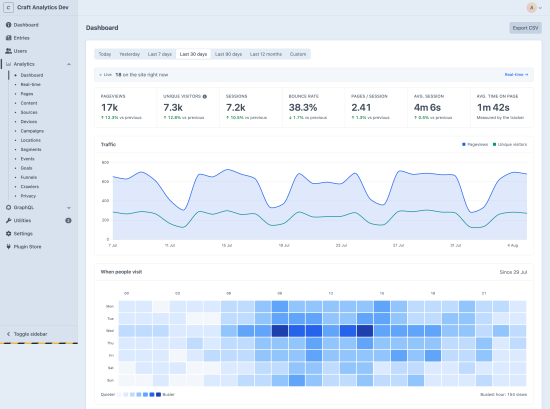Click the lightest Quieter legend swatch

119,395
